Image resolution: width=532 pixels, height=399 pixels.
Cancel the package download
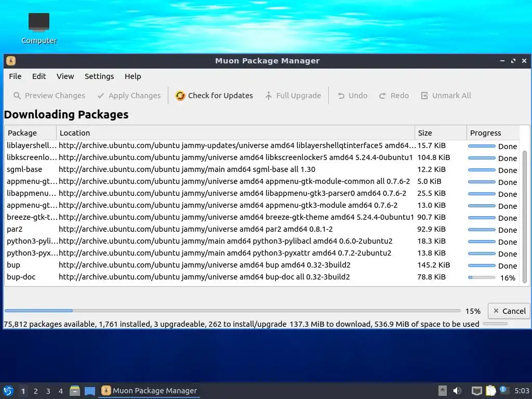509,311
